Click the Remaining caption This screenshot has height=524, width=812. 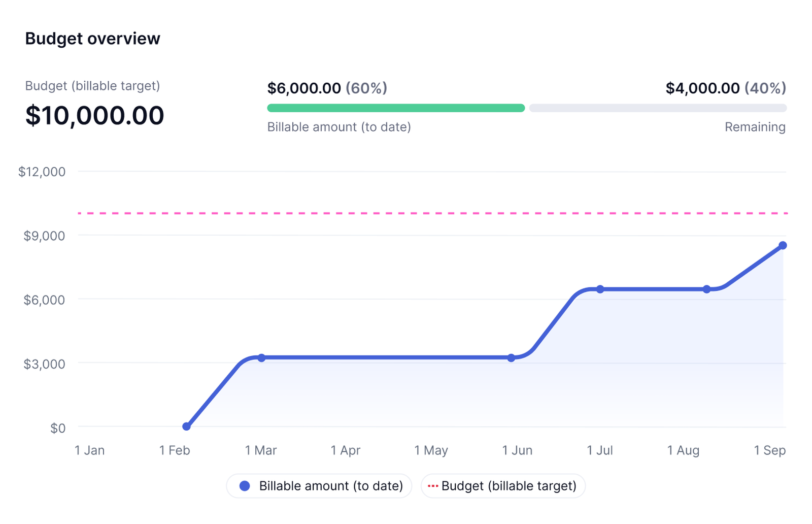755,127
